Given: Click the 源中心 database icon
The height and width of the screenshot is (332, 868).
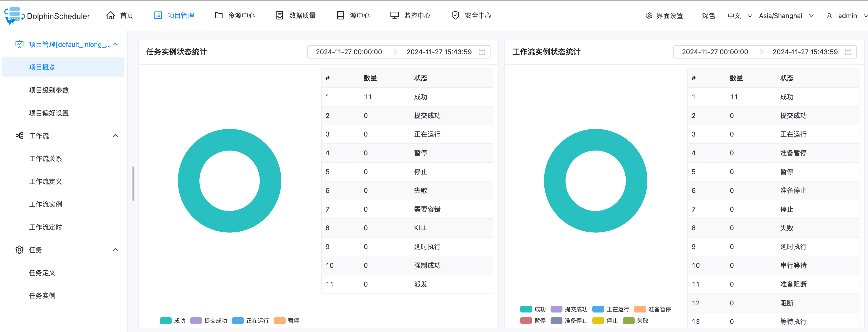Looking at the screenshot, I should click(x=340, y=15).
